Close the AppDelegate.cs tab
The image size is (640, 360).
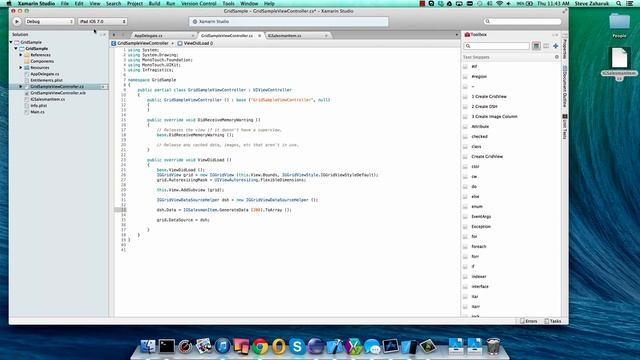tap(193, 36)
